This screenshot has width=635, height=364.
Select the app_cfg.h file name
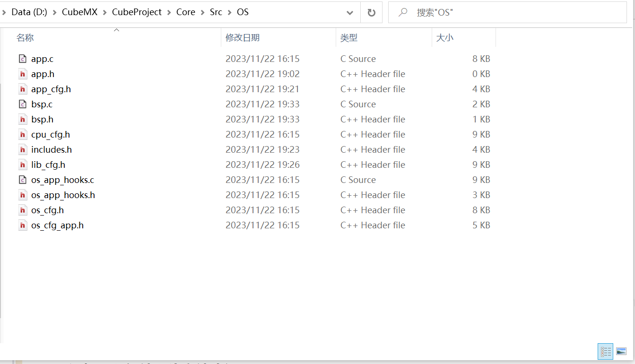click(x=51, y=89)
